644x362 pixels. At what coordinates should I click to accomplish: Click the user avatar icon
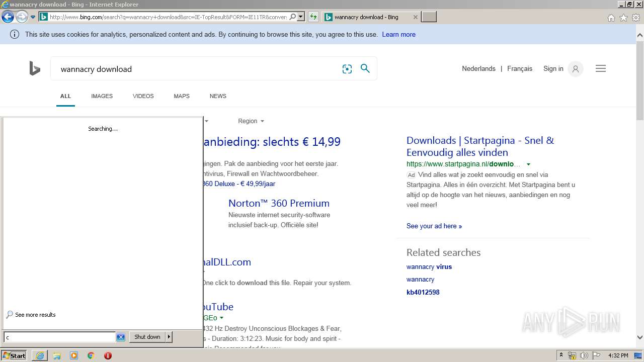pyautogui.click(x=576, y=69)
